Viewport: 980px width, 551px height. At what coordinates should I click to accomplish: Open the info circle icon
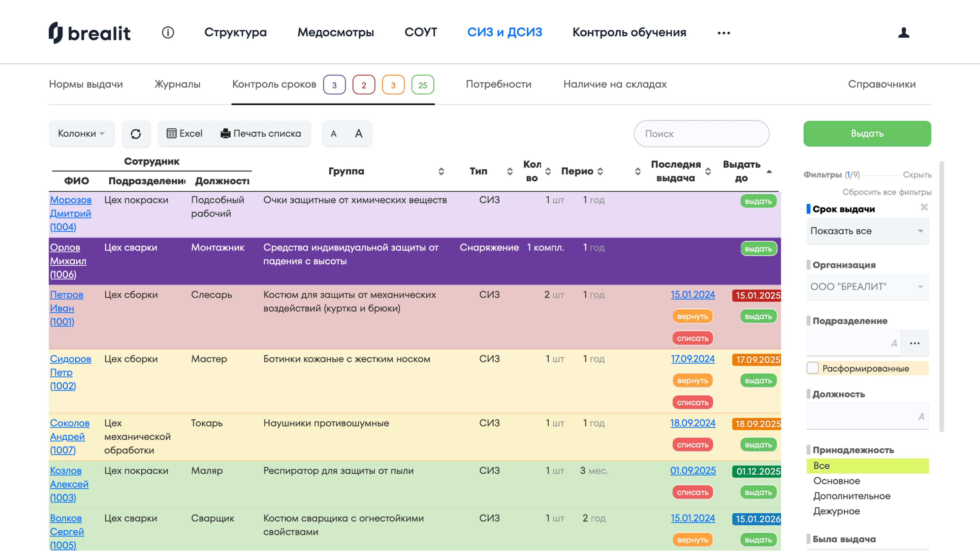[x=168, y=32]
